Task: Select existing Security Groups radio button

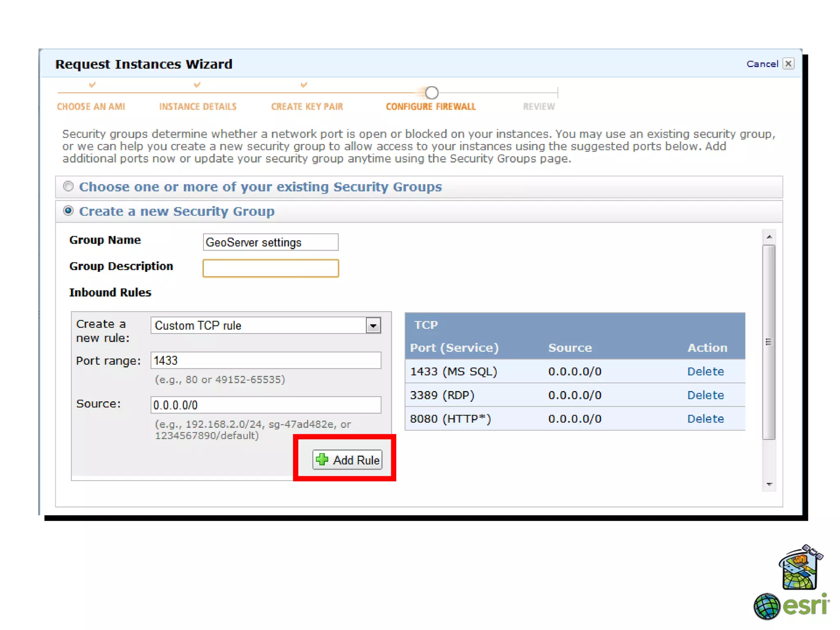Action: coord(68,187)
